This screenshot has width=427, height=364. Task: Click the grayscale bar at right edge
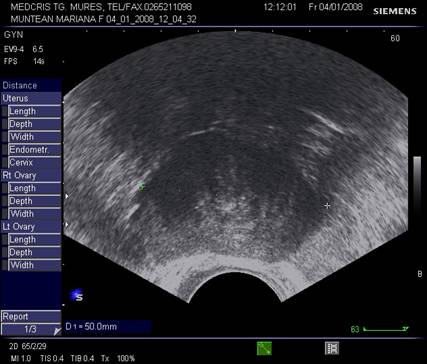[x=417, y=187]
